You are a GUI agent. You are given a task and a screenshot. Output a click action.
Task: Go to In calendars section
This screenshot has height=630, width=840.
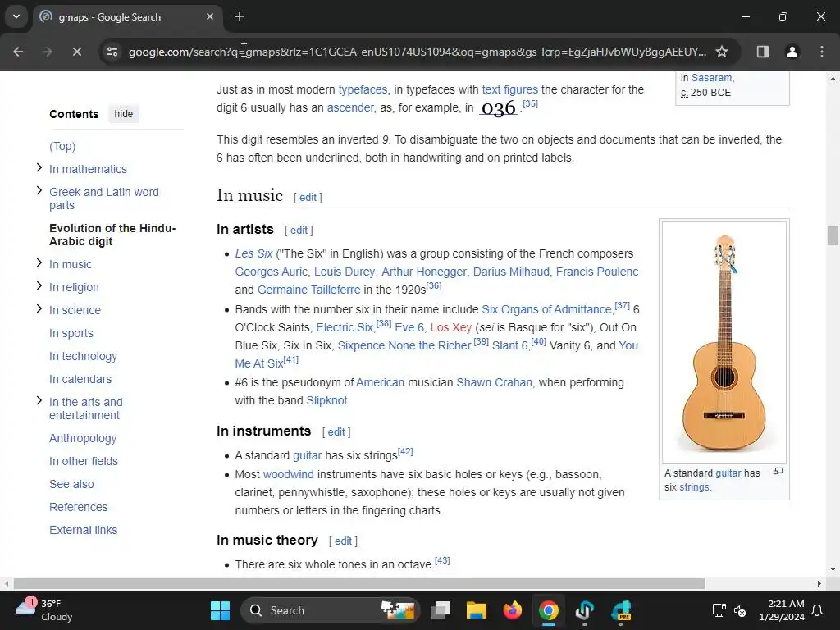[x=80, y=379]
